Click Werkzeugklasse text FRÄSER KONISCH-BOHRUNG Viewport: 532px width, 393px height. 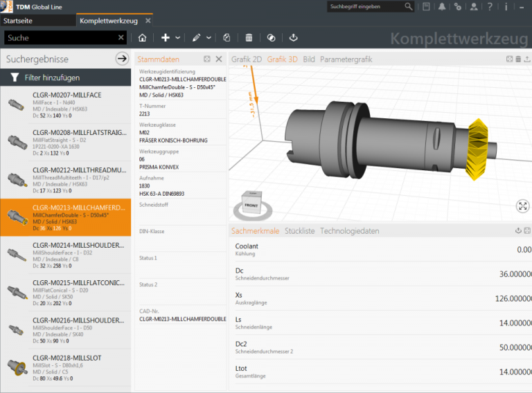[x=173, y=140]
